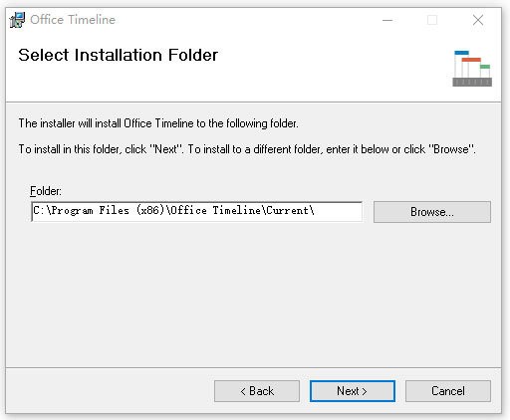Click the installer icon in title bar
Viewport: 510px width, 420px height.
17,20
